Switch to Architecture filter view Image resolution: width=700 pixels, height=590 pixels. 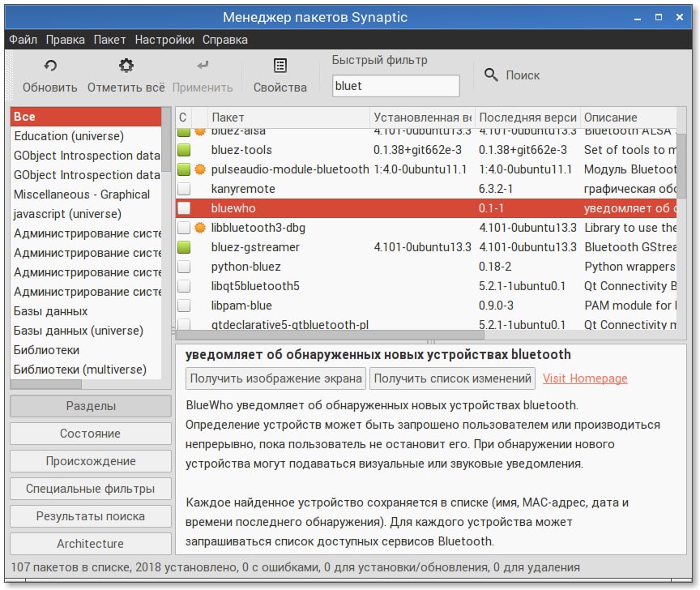tap(91, 544)
